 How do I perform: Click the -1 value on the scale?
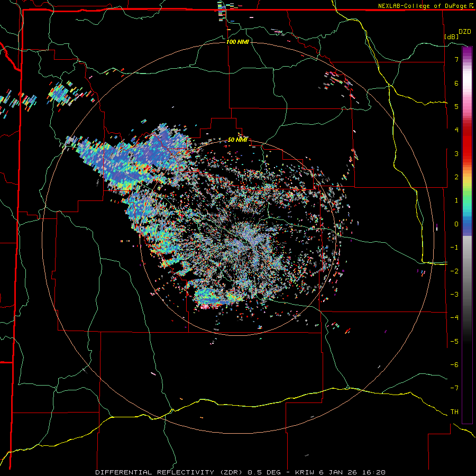click(454, 248)
